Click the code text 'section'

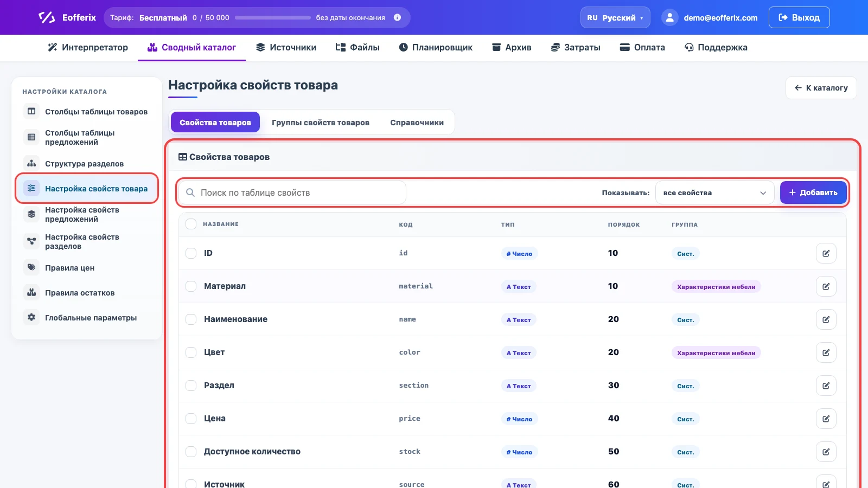point(414,386)
